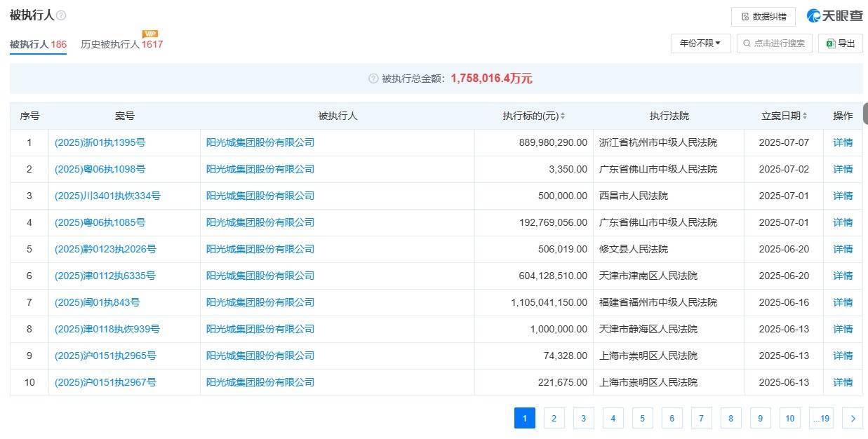
Task: Click 详情 for row with 889,980,290.00
Action: [843, 142]
